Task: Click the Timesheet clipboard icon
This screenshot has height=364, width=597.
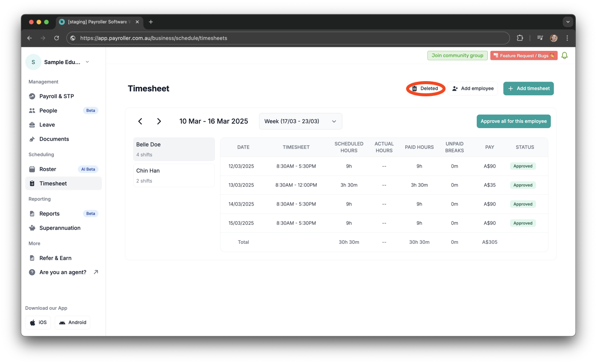Action: (x=32, y=184)
